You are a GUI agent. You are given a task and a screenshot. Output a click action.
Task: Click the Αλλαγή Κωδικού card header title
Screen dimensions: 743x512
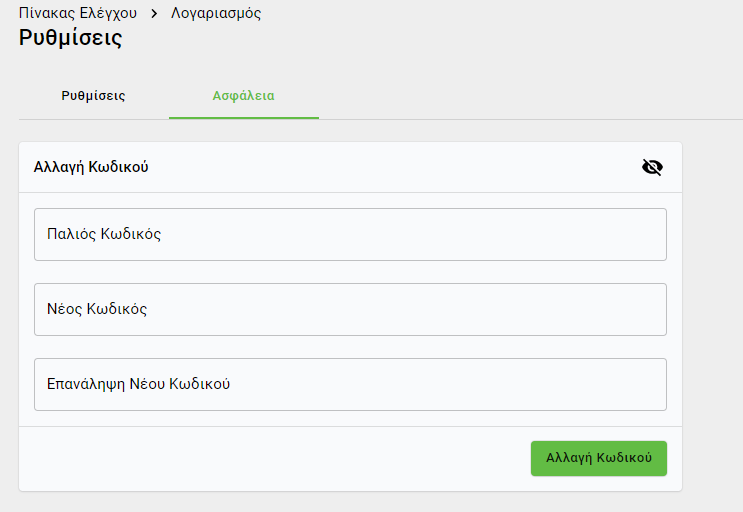tap(91, 167)
